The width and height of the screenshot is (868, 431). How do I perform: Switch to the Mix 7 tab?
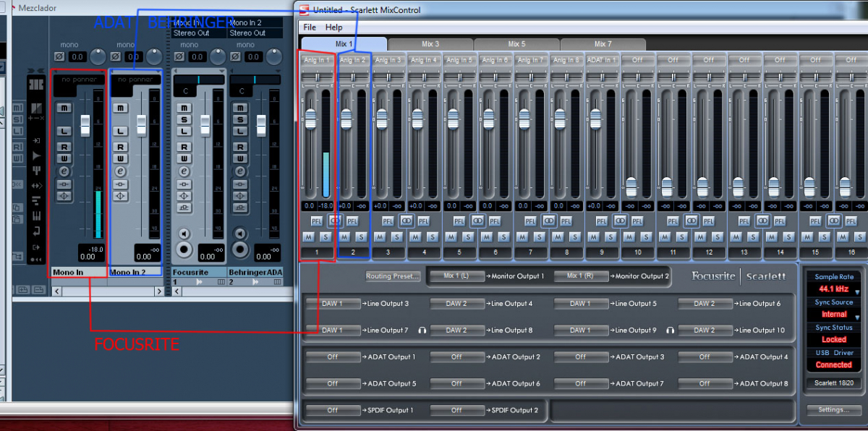(x=603, y=44)
